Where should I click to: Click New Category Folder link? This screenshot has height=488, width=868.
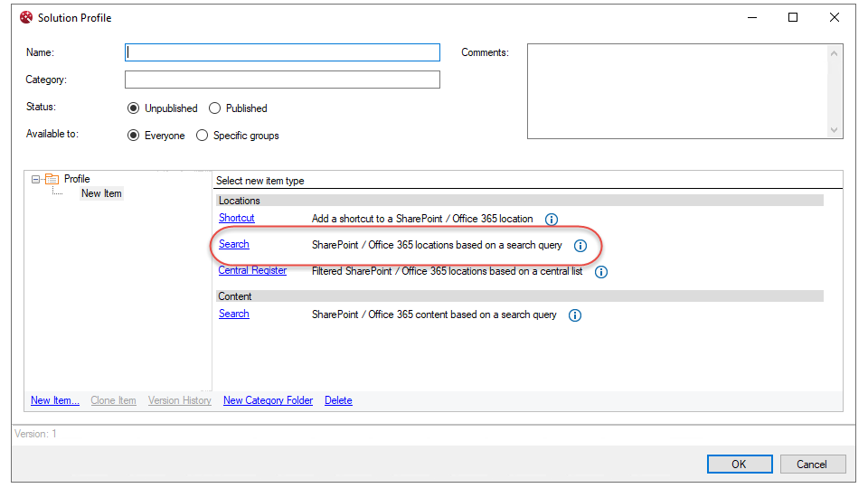[268, 400]
